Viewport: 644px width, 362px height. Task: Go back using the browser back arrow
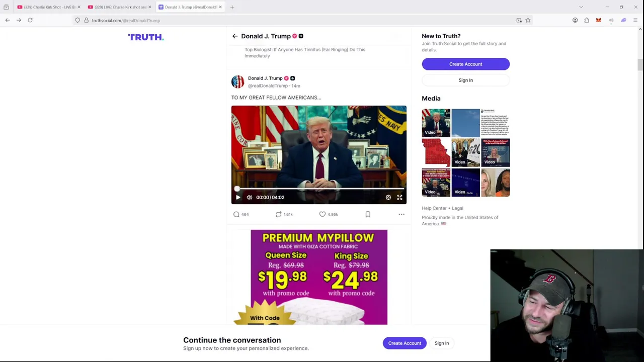pos(8,20)
